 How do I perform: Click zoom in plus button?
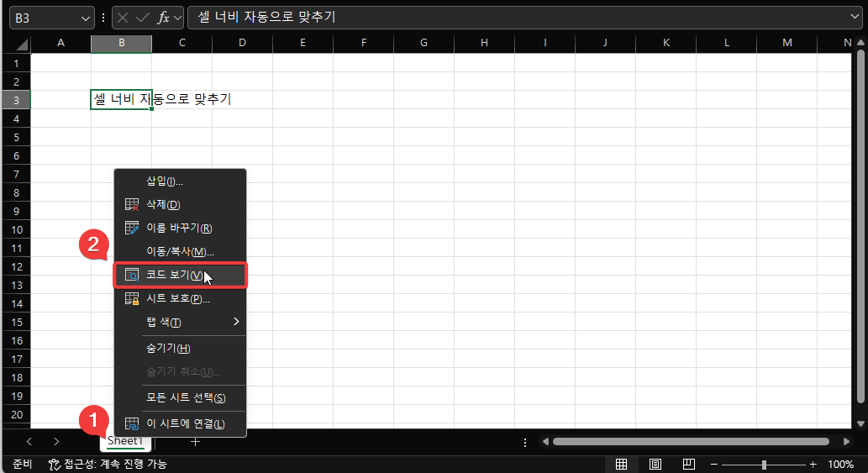tap(813, 465)
